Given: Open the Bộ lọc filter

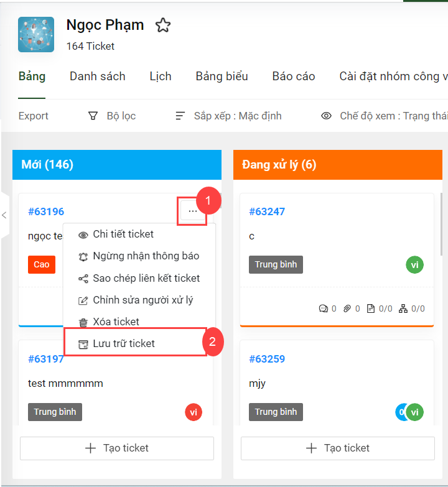Looking at the screenshot, I should (x=112, y=116).
